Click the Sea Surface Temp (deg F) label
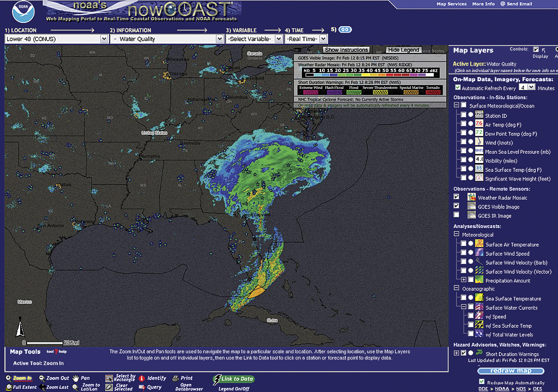 point(513,170)
